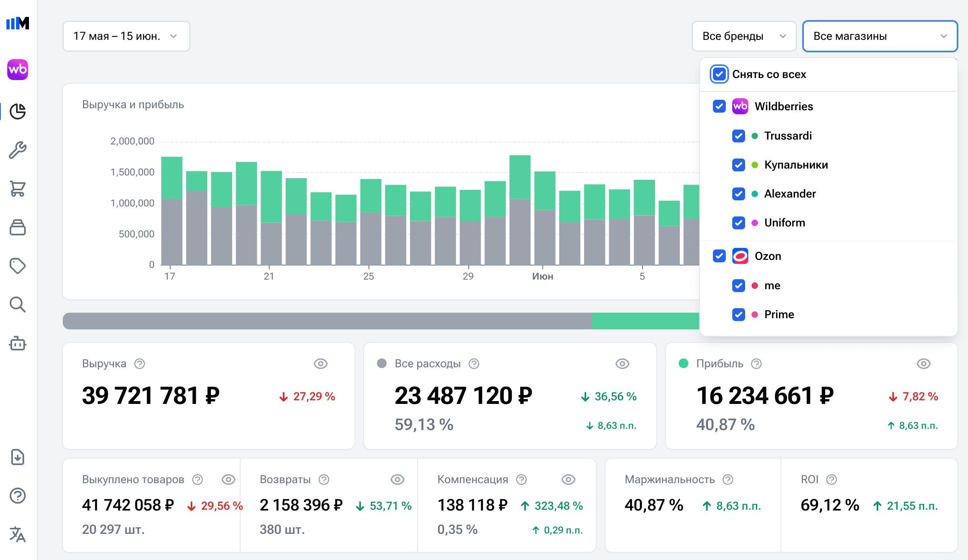The image size is (968, 560).
Task: Click the file download sidebar icon
Action: [x=18, y=457]
